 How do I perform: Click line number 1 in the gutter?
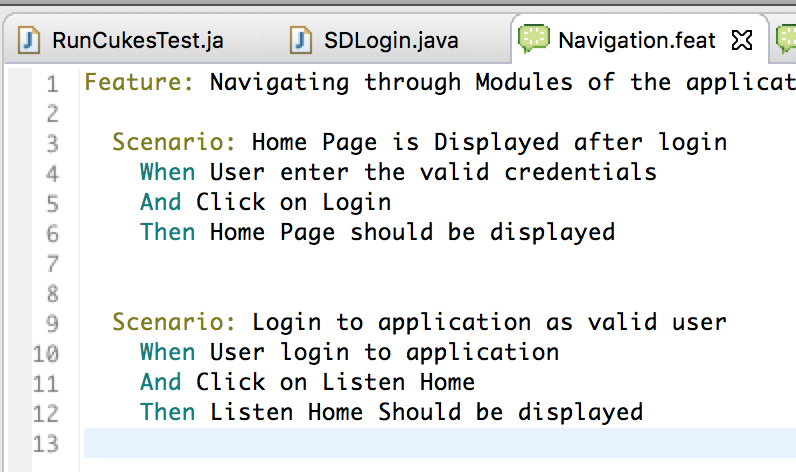tap(52, 84)
